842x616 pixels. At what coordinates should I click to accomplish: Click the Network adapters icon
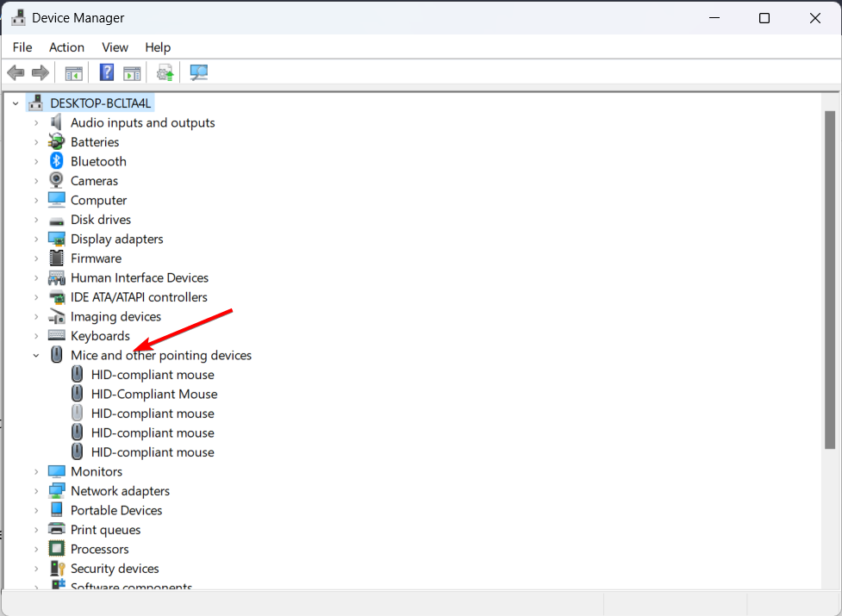click(x=56, y=490)
